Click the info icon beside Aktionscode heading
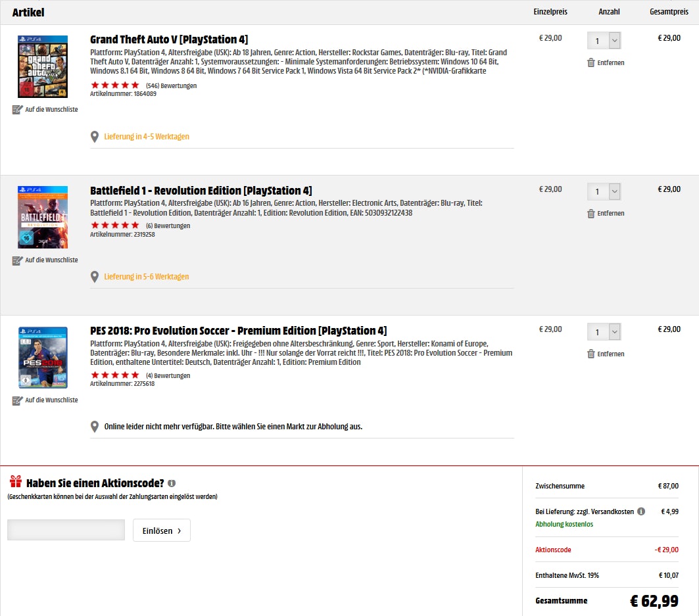This screenshot has width=699, height=616. tap(172, 483)
